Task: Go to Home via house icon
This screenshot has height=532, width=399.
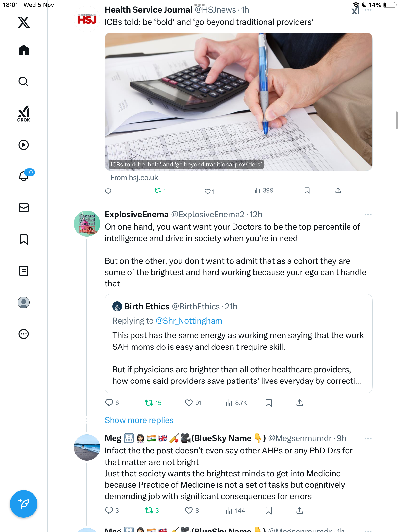Action: 24,50
